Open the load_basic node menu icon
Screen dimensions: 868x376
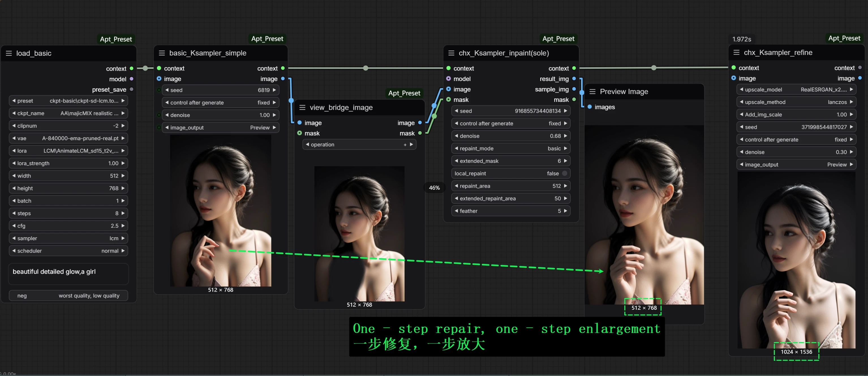click(9, 53)
